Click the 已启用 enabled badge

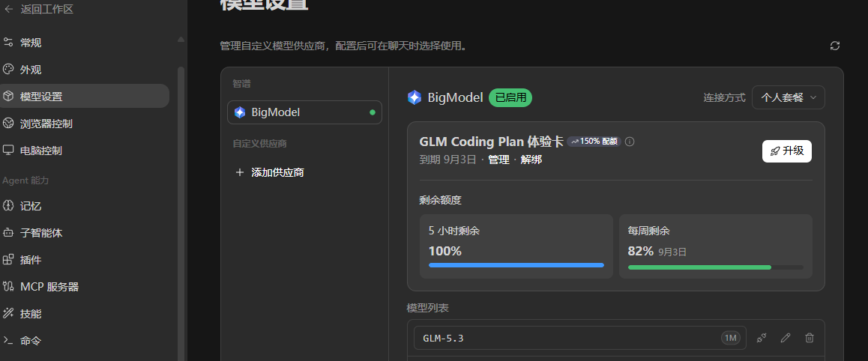point(510,98)
